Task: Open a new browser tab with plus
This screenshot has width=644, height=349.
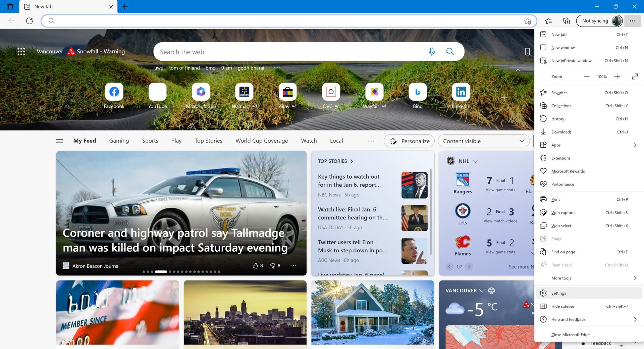Action: tap(124, 6)
